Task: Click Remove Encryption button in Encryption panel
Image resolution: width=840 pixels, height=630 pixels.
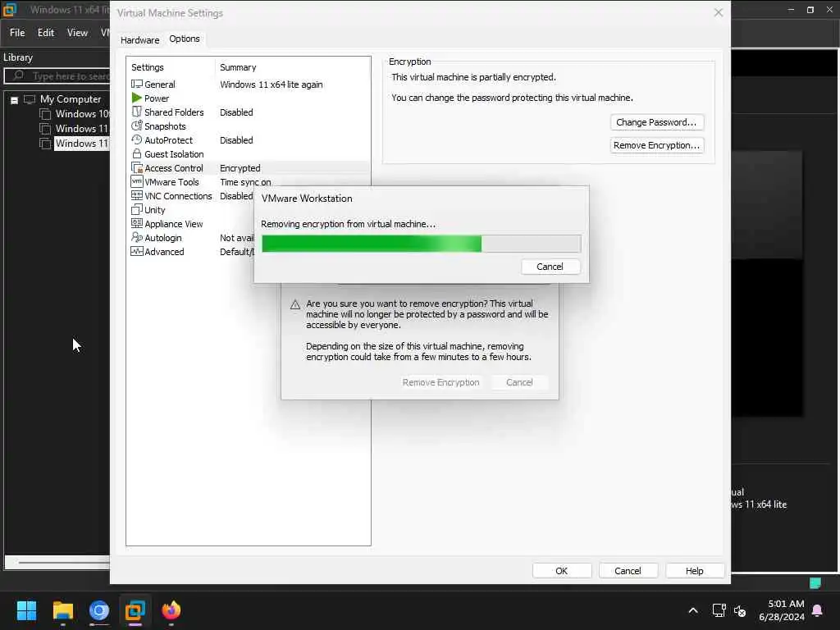Action: [x=656, y=145]
